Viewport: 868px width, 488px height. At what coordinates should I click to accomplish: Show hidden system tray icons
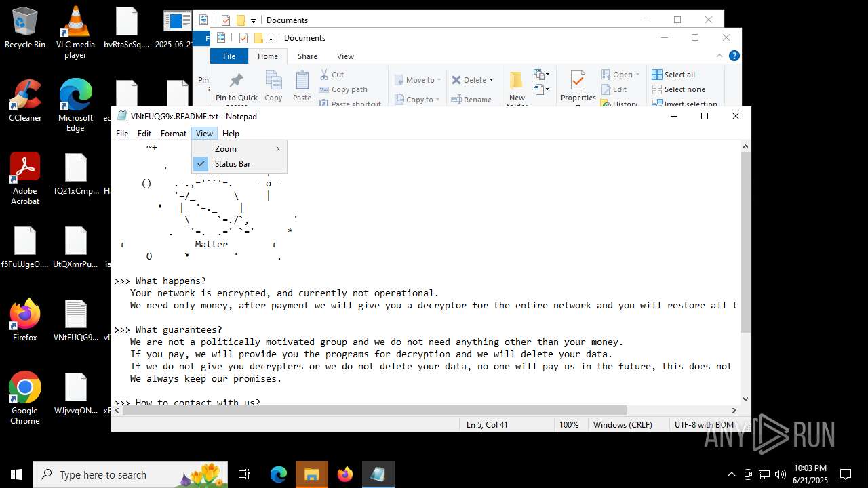[x=731, y=474]
